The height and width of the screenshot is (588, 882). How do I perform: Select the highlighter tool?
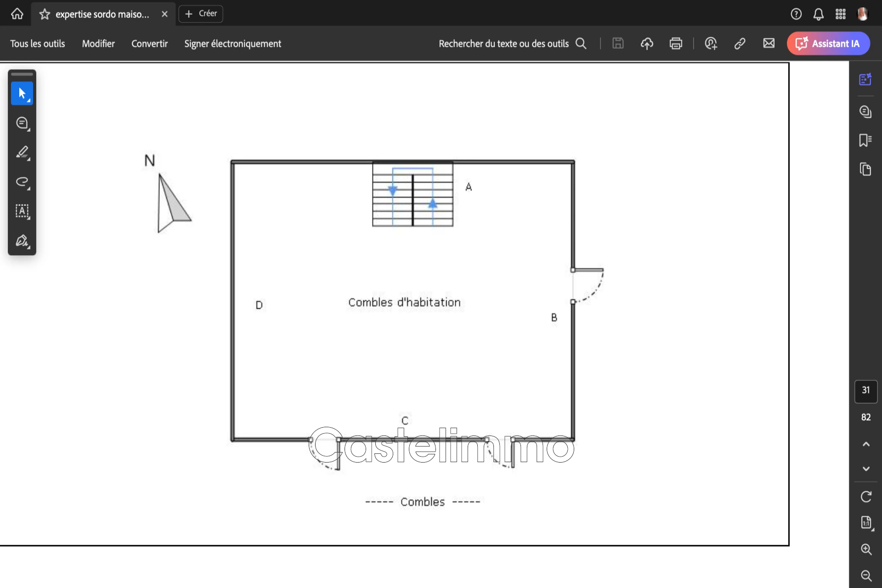(22, 153)
